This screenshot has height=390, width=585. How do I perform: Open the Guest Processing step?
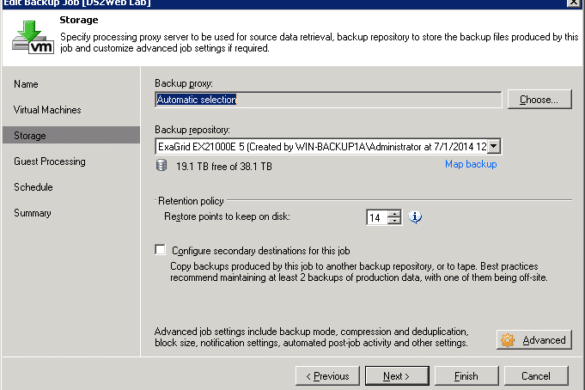tap(50, 162)
